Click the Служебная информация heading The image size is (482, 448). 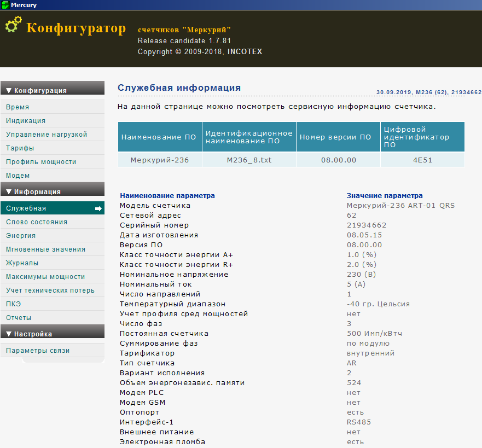(179, 88)
